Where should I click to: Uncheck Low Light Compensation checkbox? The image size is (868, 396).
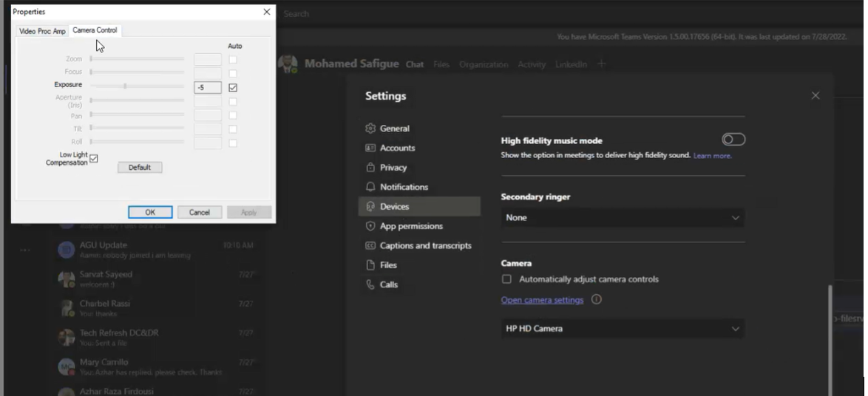[94, 159]
